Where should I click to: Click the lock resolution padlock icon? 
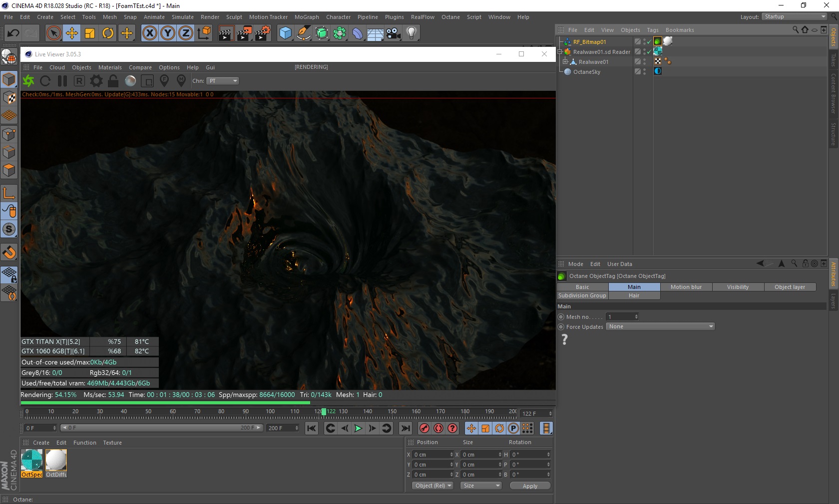point(113,81)
